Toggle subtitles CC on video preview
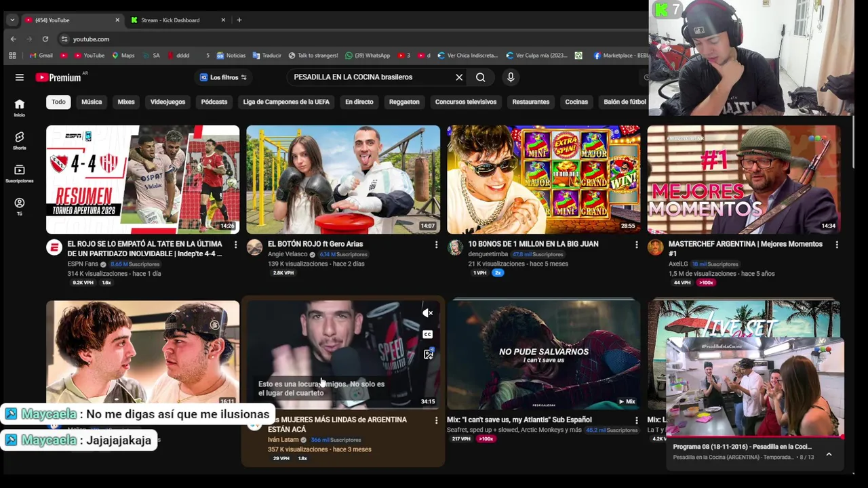The height and width of the screenshot is (488, 868). [x=427, y=334]
